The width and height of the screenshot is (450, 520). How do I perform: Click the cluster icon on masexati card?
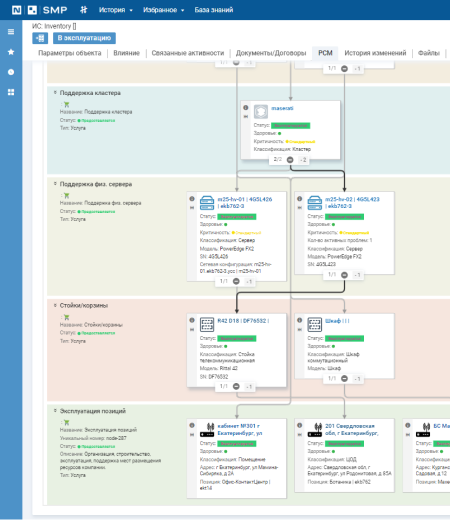261,112
